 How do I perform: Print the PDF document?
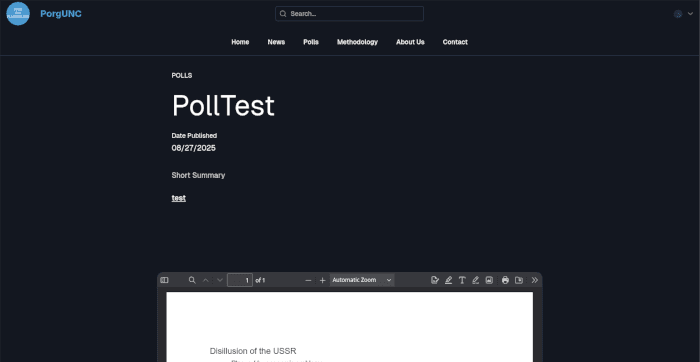coord(505,280)
